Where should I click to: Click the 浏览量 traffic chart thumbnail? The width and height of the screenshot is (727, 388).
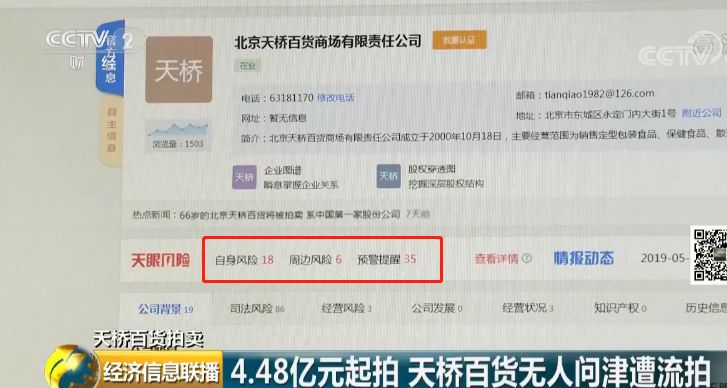(x=178, y=135)
